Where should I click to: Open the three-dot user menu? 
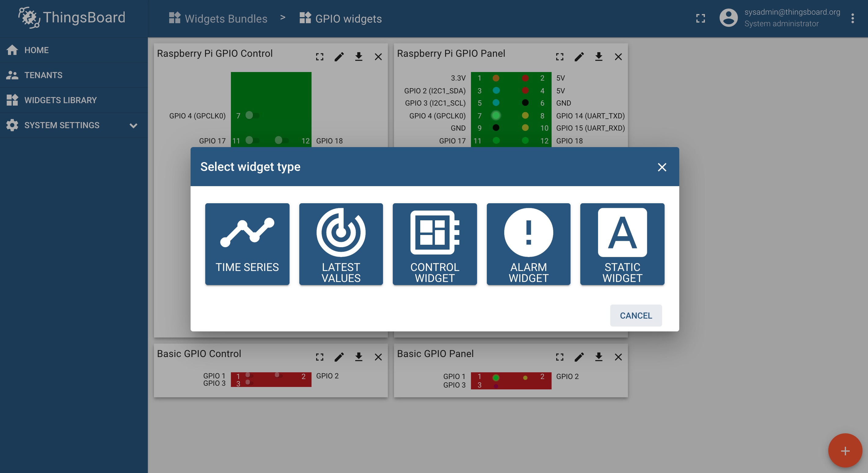[x=852, y=18]
